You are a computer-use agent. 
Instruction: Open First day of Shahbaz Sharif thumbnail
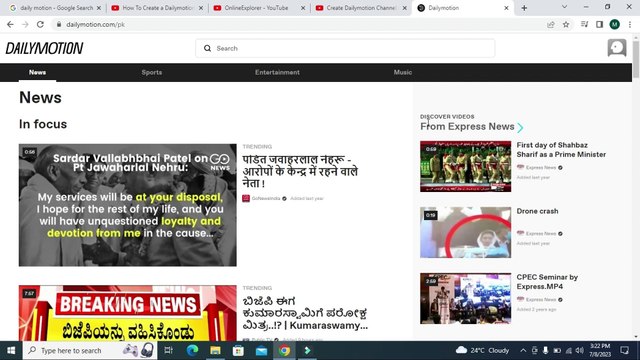pos(465,167)
